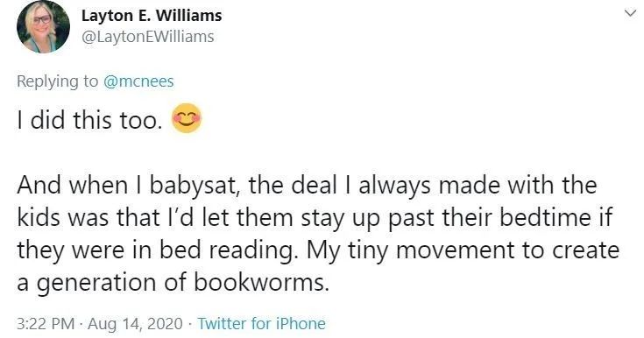Click the phrase 'a generation of'

(x=102, y=283)
